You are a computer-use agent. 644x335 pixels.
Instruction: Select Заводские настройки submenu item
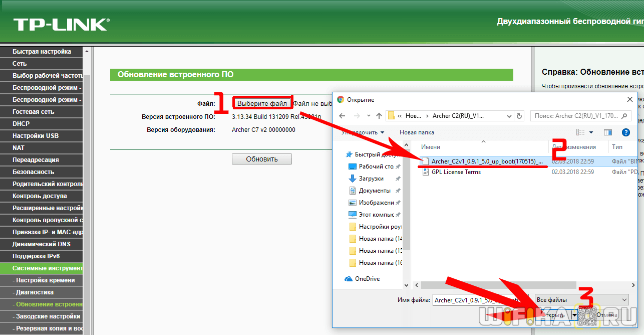tap(48, 316)
